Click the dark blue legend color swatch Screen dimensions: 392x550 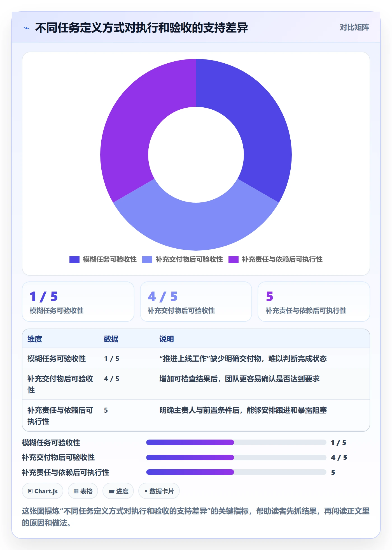click(74, 260)
